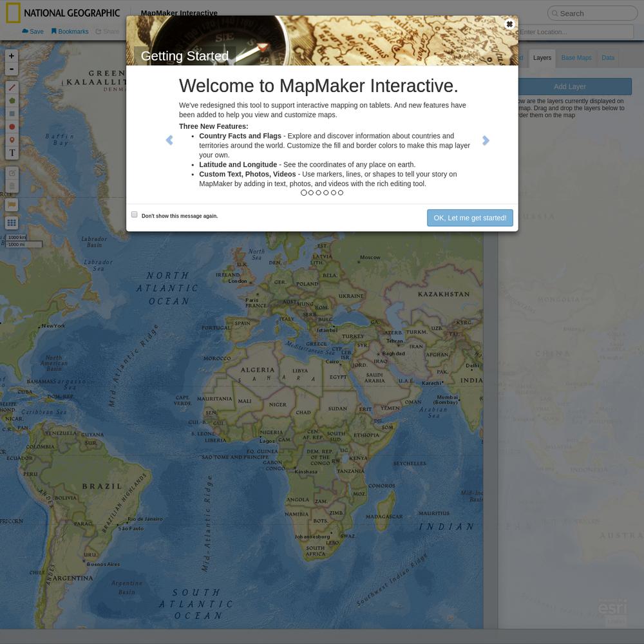Click the Add Layer button
The image size is (644, 644).
click(570, 87)
